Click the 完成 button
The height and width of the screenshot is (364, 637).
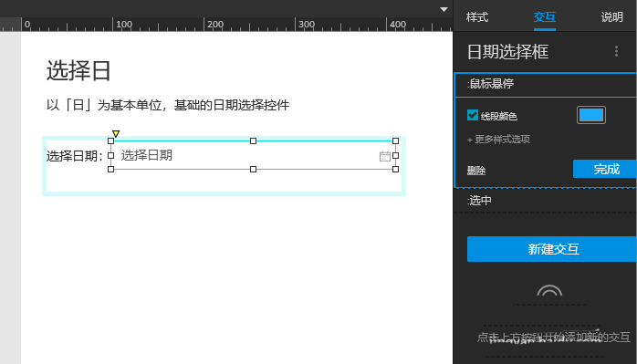[x=605, y=169]
